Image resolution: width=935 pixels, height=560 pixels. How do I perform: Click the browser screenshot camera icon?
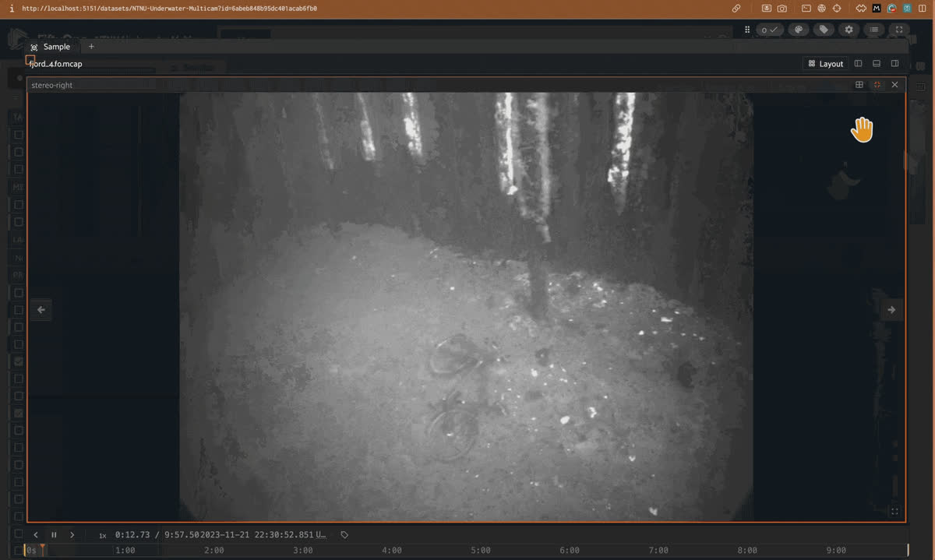point(782,8)
